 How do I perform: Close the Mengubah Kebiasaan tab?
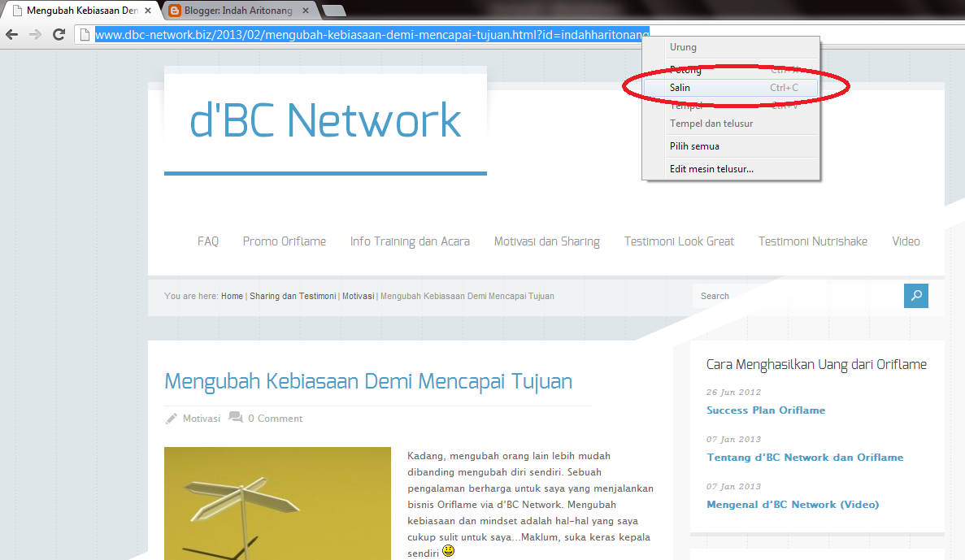point(148,11)
